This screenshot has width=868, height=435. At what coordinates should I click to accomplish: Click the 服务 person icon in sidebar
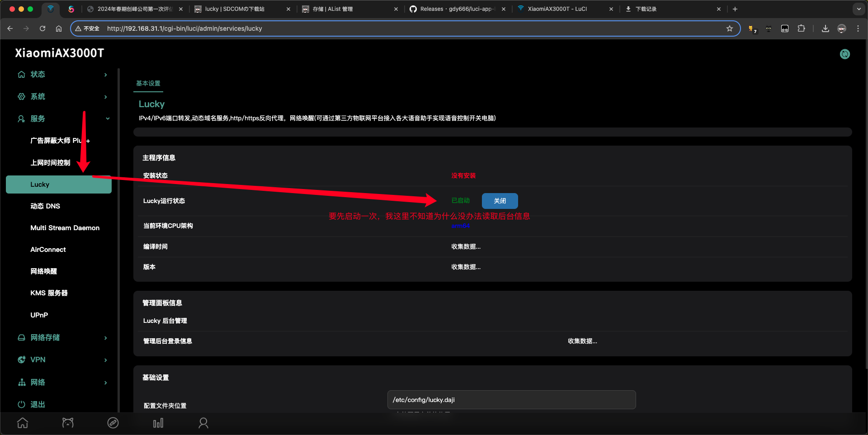[x=21, y=118]
